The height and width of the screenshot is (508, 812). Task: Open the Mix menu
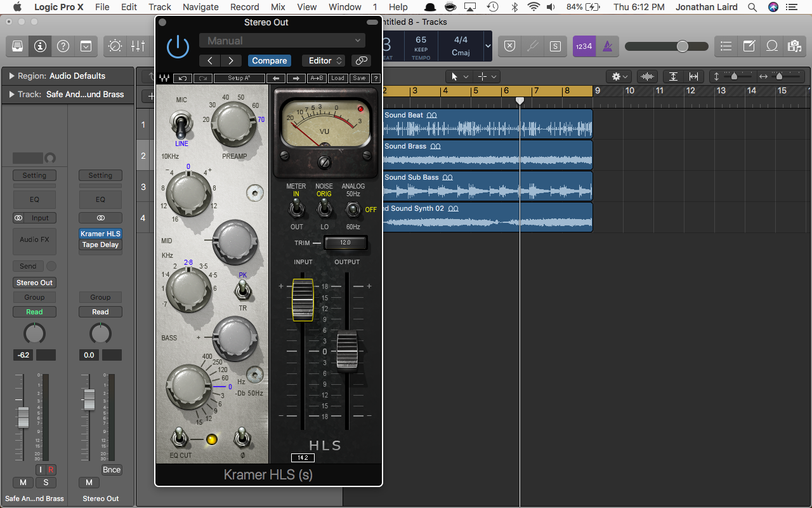pos(278,7)
